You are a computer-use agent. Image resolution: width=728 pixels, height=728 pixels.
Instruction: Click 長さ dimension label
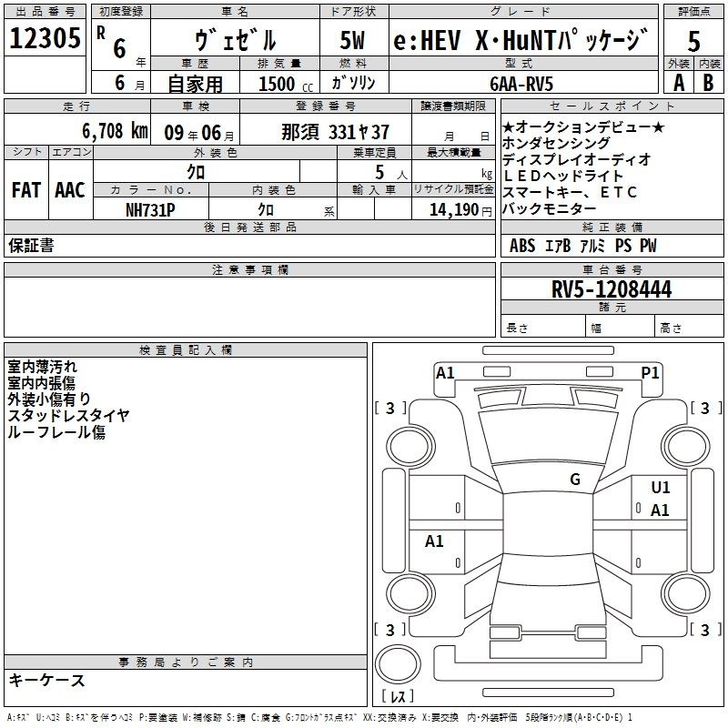[517, 329]
